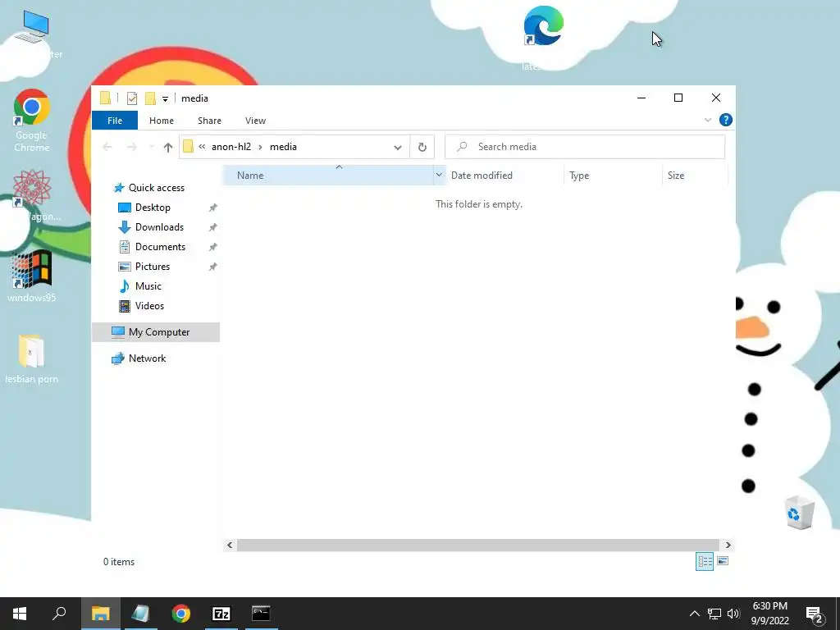Select the Microsoft Edge desktop shortcut
840x630 pixels.
(x=543, y=38)
